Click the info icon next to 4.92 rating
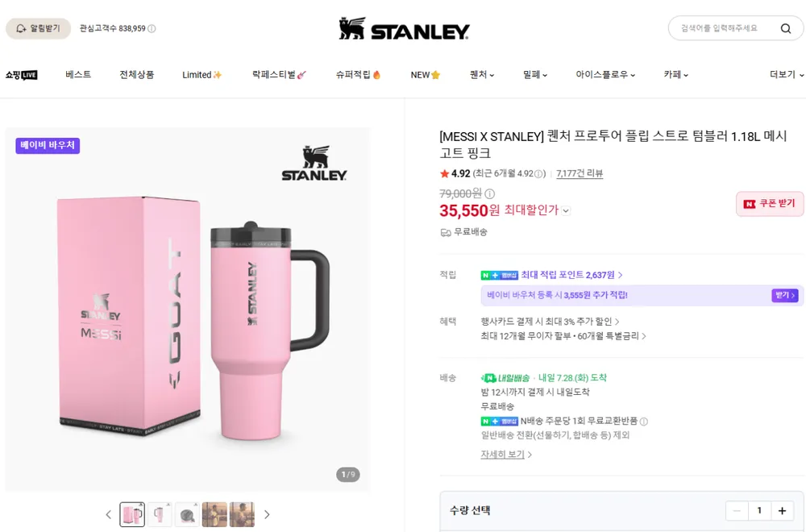This screenshot has width=806, height=532. tap(538, 174)
